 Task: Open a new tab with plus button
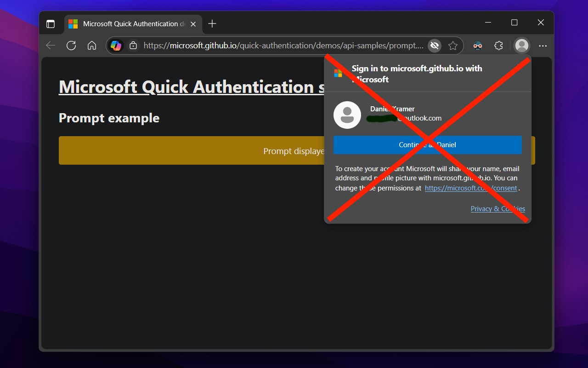[212, 24]
